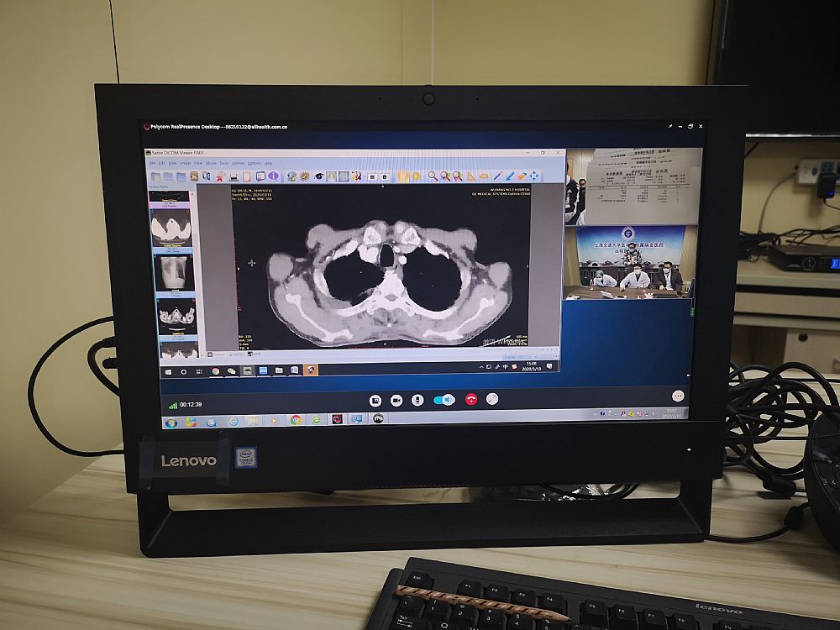Open WeChat on the shared desktop taskbar
840x630 pixels.
click(x=232, y=370)
